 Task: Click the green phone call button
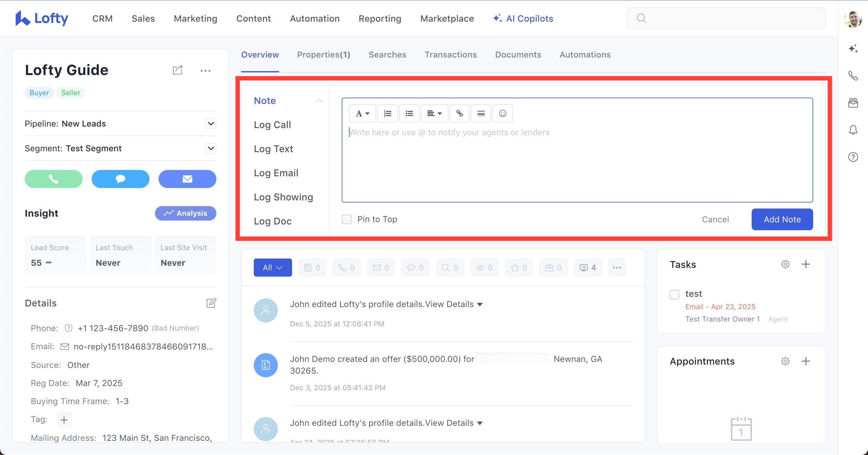click(x=54, y=179)
